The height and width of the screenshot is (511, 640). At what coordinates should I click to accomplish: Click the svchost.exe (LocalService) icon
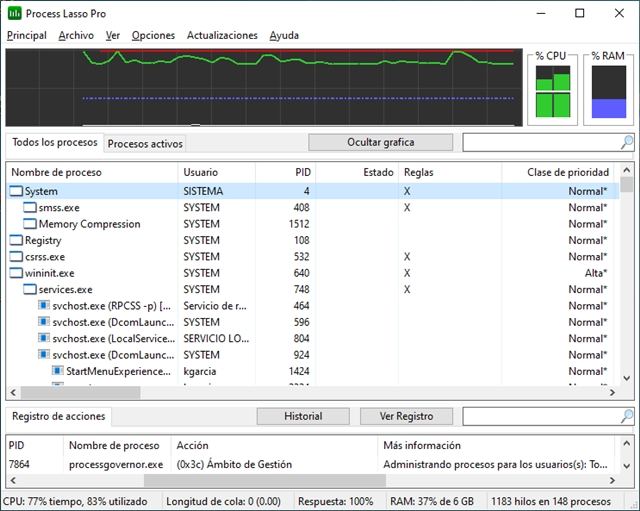44,338
